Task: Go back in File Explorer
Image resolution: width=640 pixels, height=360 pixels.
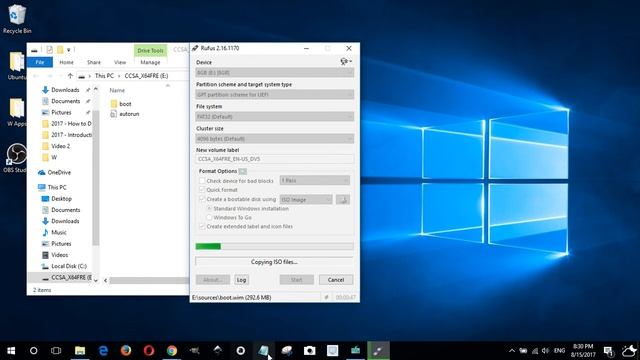Action: (x=36, y=76)
